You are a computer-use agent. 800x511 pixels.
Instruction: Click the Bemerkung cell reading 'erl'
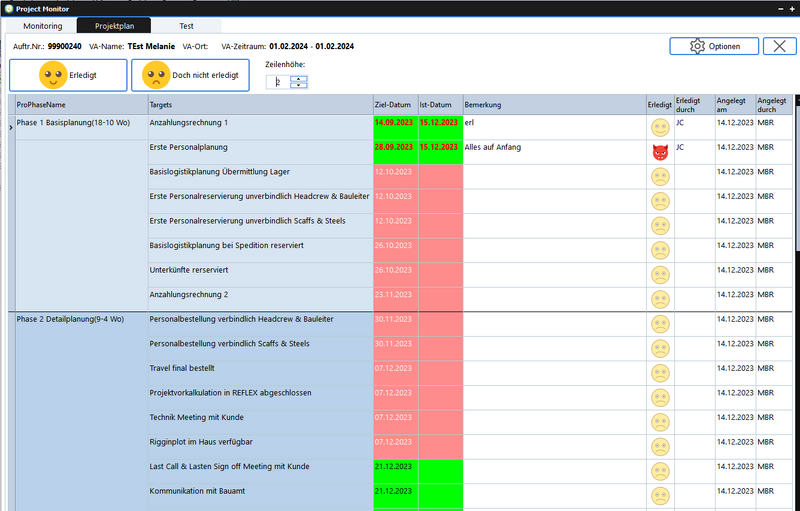coord(555,127)
